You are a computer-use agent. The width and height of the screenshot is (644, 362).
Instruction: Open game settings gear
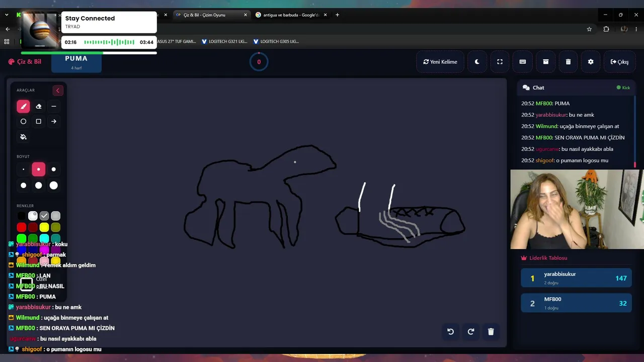591,62
